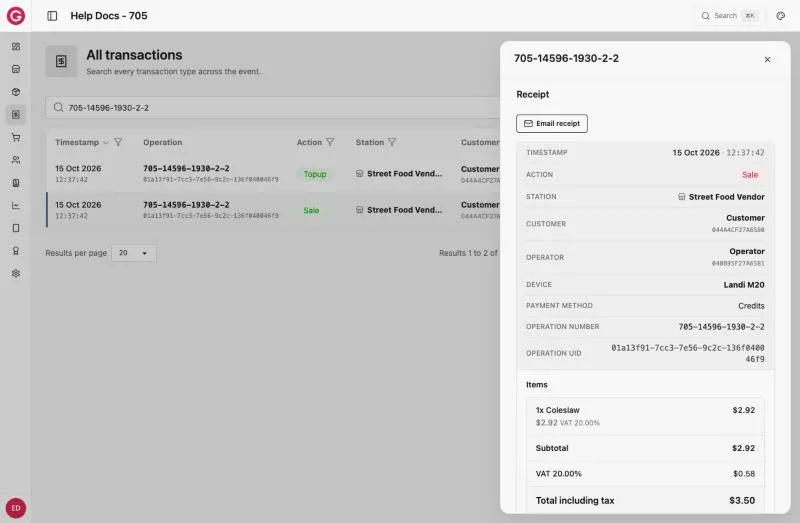Screen dimensions: 800x523
Task: Open the customers people icon in sidebar
Action: pyautogui.click(x=16, y=160)
